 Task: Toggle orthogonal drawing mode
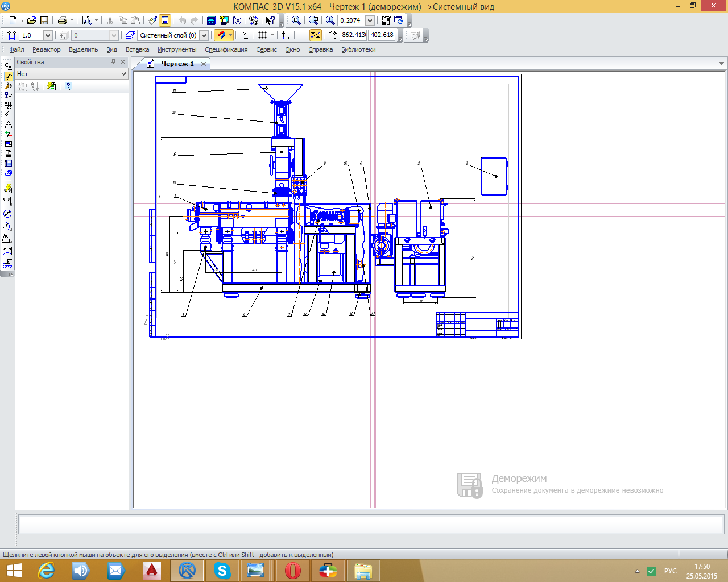[303, 35]
